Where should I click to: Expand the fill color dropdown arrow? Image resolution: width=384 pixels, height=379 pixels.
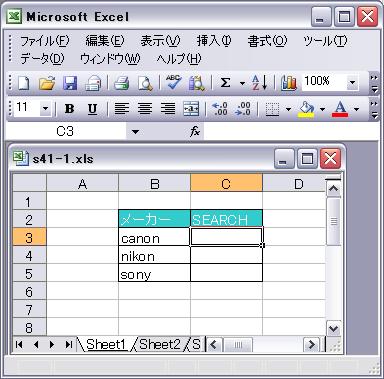[x=322, y=109]
